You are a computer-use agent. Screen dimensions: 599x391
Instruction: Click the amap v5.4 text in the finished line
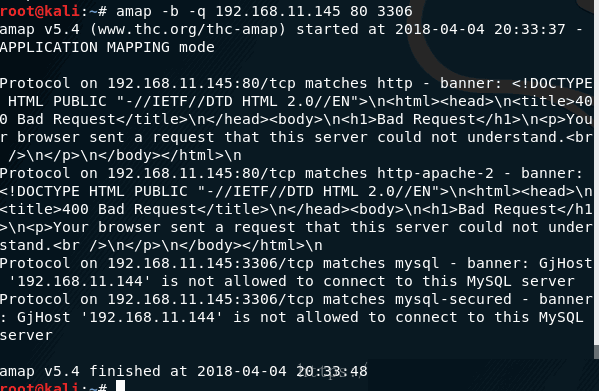coord(40,372)
